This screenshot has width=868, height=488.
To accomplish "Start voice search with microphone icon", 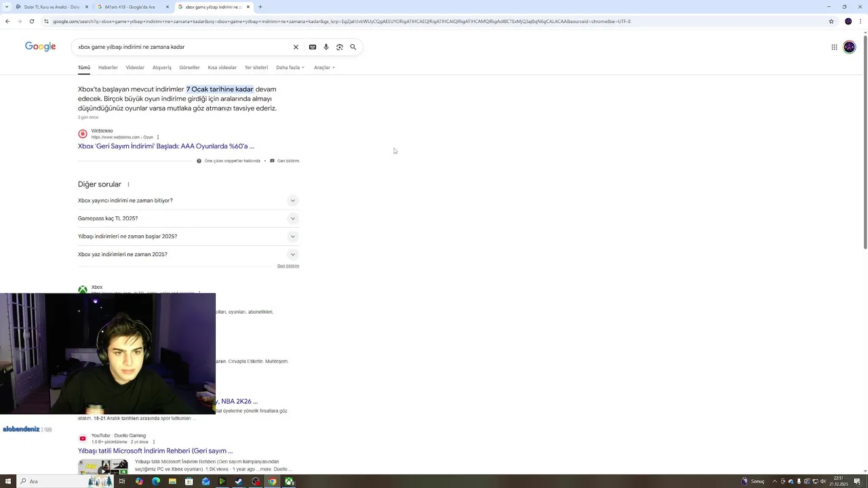I will 326,47.
